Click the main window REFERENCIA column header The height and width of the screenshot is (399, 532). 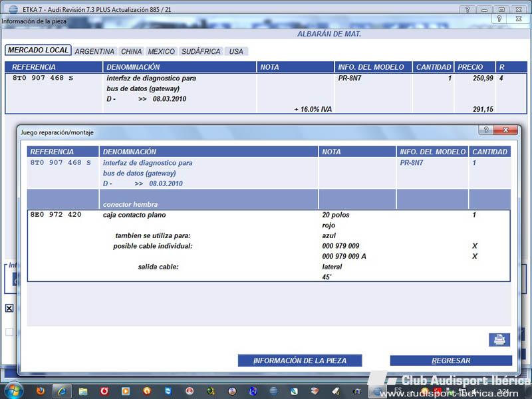click(x=54, y=67)
